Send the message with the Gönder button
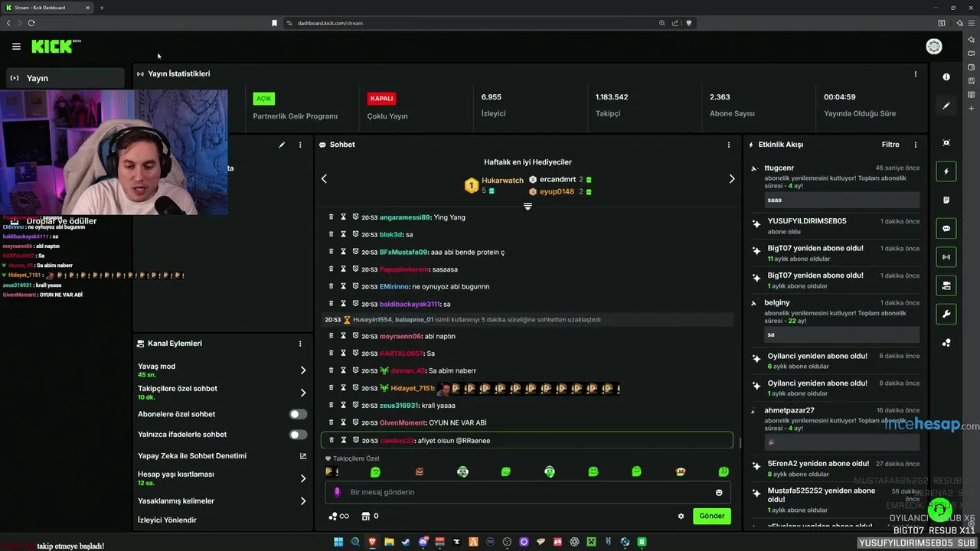Image resolution: width=980 pixels, height=551 pixels. (712, 516)
